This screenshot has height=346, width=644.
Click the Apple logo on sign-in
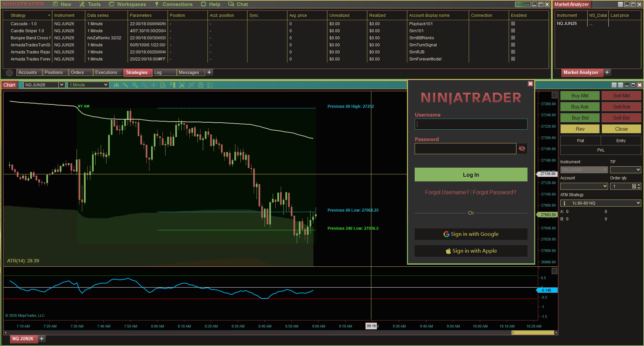(x=448, y=251)
